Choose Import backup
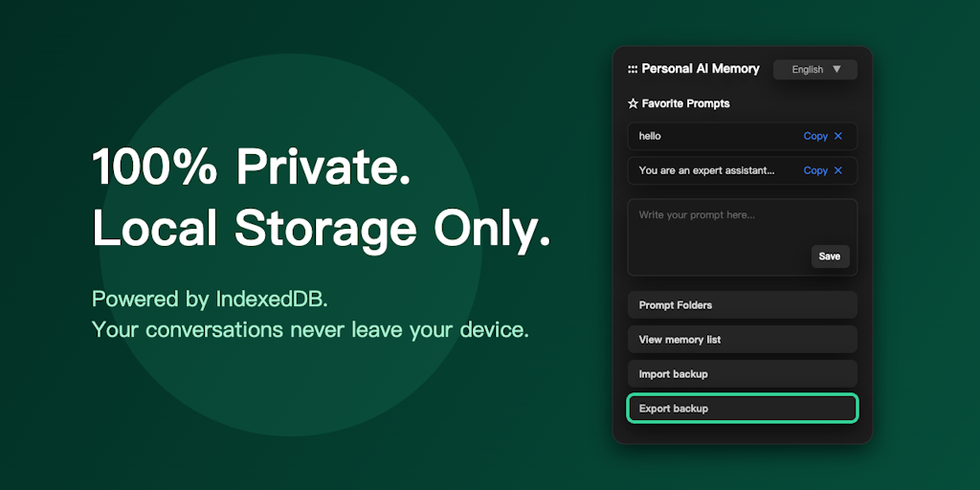 point(742,374)
